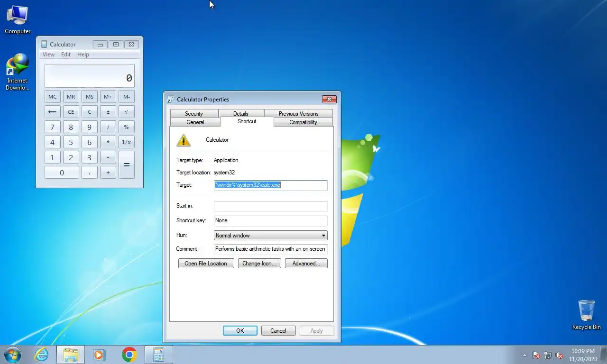Click the square root button in Calculator
Viewport: 607px width, 364px height.
coord(126,112)
